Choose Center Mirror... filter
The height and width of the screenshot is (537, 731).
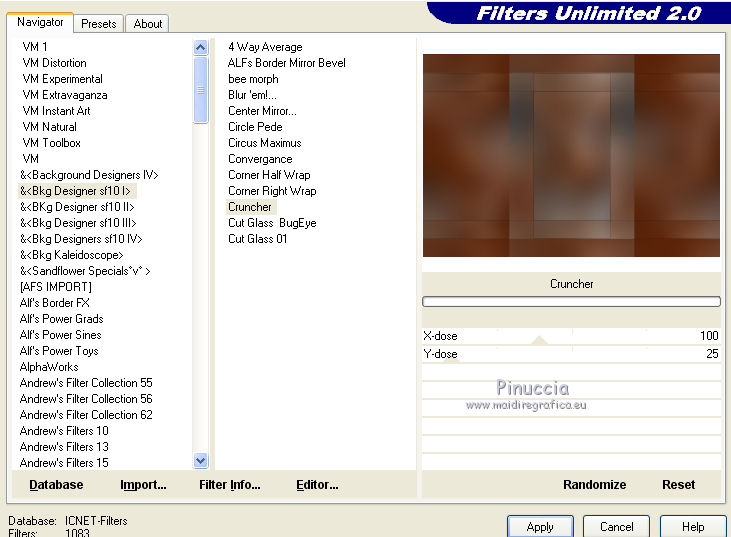pos(262,110)
